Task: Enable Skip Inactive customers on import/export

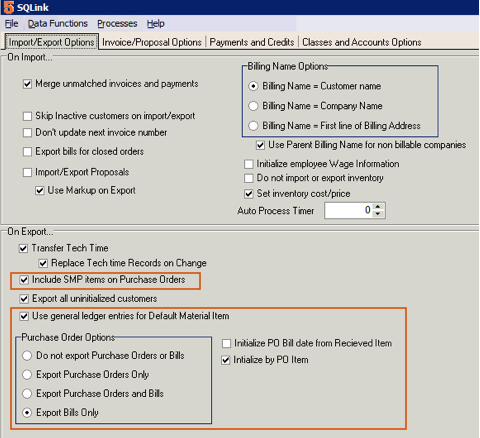Action: pyautogui.click(x=27, y=116)
